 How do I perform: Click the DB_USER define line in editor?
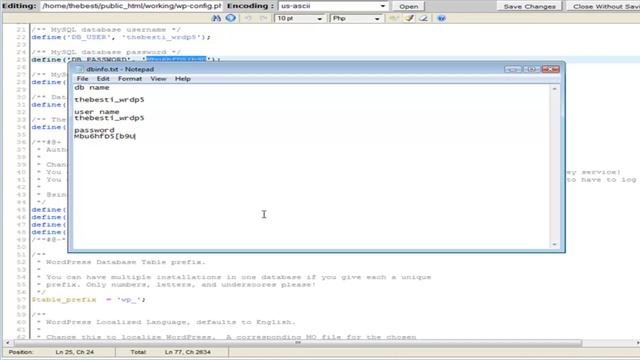point(121,37)
